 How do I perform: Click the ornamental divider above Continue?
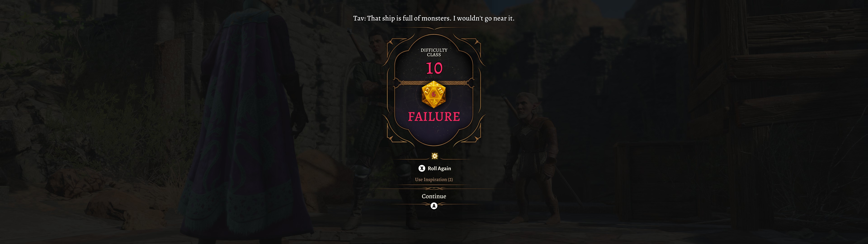[434, 189]
